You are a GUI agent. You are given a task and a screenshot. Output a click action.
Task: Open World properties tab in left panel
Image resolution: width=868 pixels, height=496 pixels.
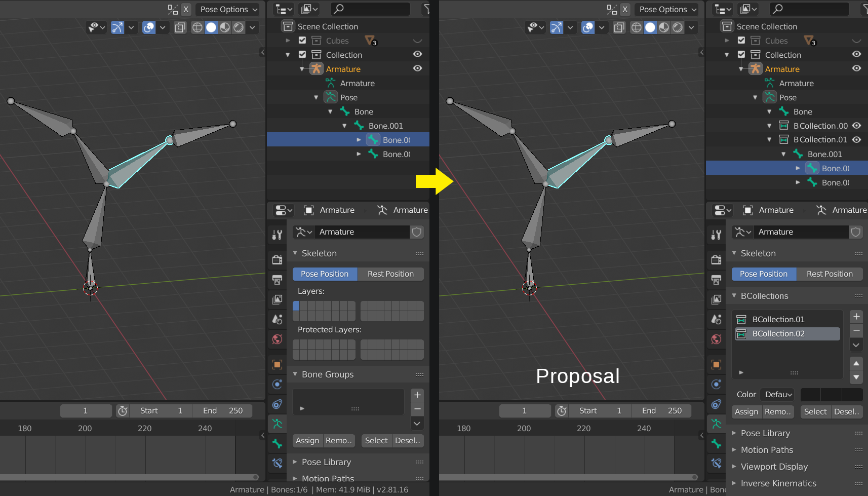pos(277,339)
